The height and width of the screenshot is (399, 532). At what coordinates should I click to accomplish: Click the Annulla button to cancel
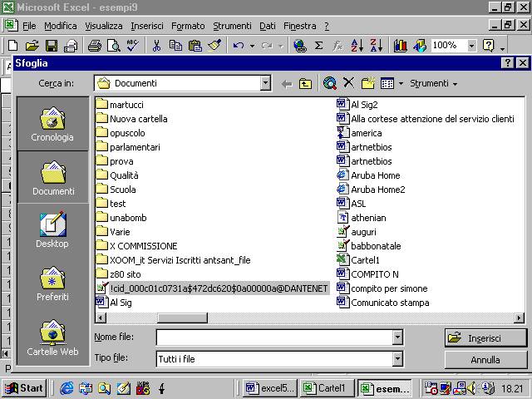(485, 360)
